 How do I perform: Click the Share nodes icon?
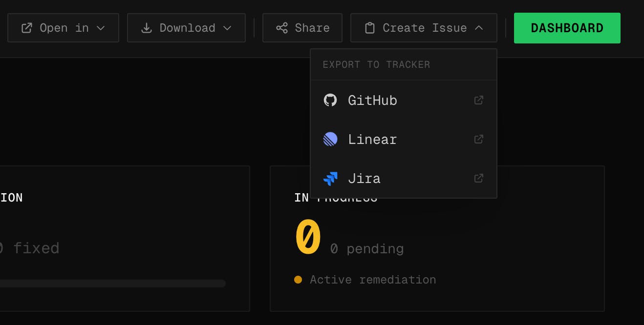282,28
